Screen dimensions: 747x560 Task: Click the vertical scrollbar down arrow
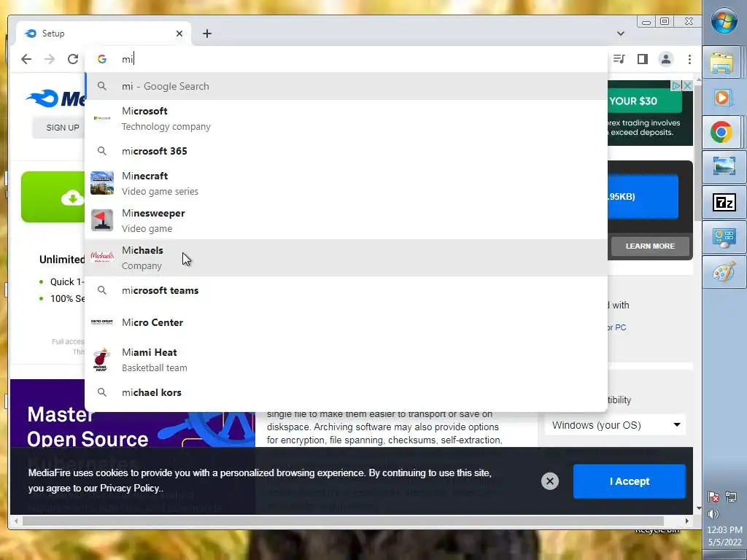pyautogui.click(x=698, y=508)
